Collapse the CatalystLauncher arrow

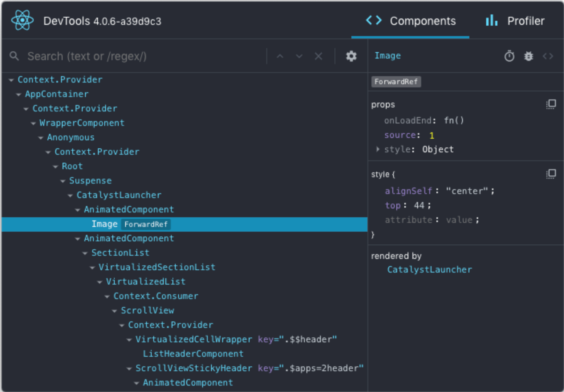click(70, 196)
